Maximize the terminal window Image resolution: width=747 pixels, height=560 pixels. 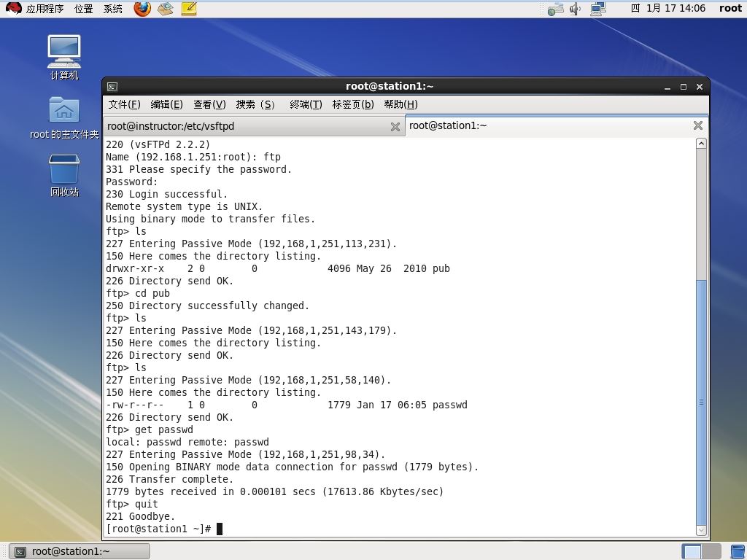pos(683,87)
